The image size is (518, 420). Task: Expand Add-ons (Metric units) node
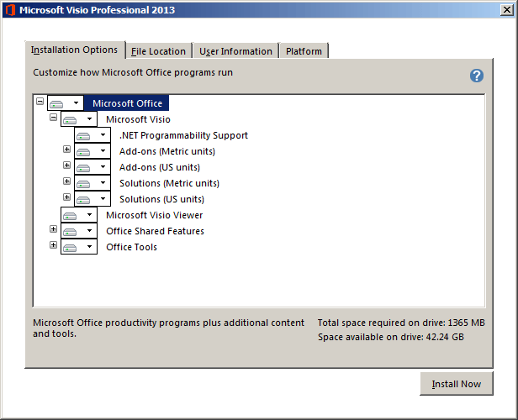(x=66, y=150)
